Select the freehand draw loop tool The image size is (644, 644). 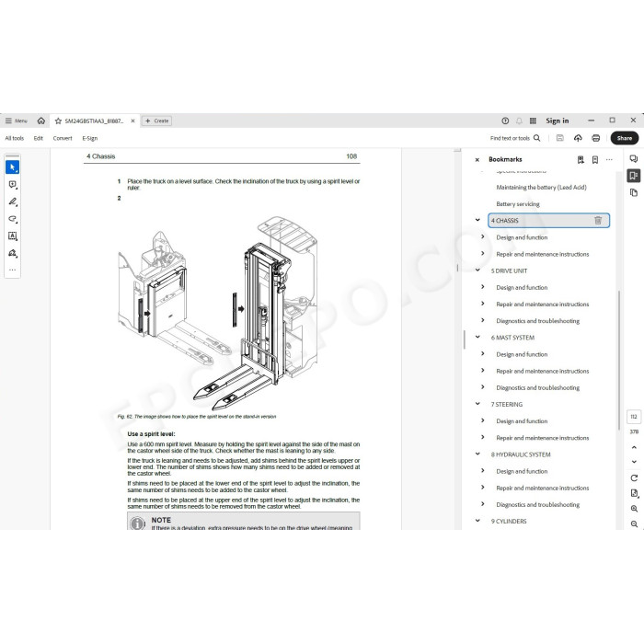(12, 219)
